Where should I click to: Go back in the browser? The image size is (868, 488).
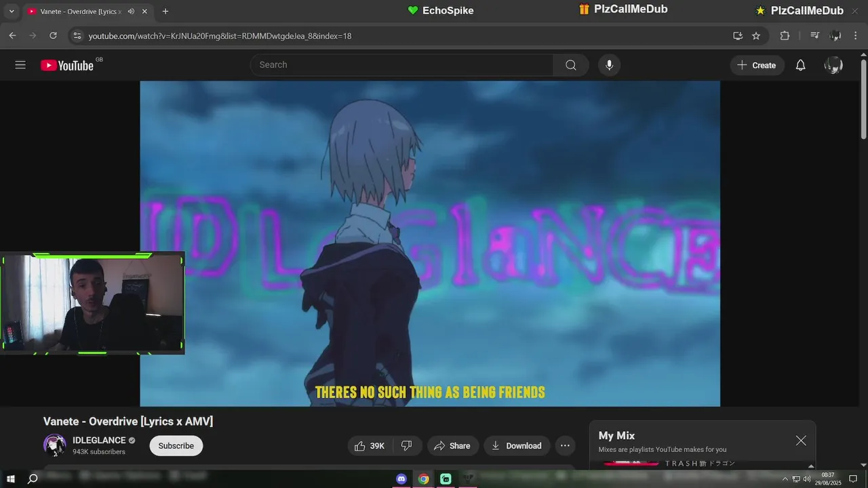click(x=12, y=35)
